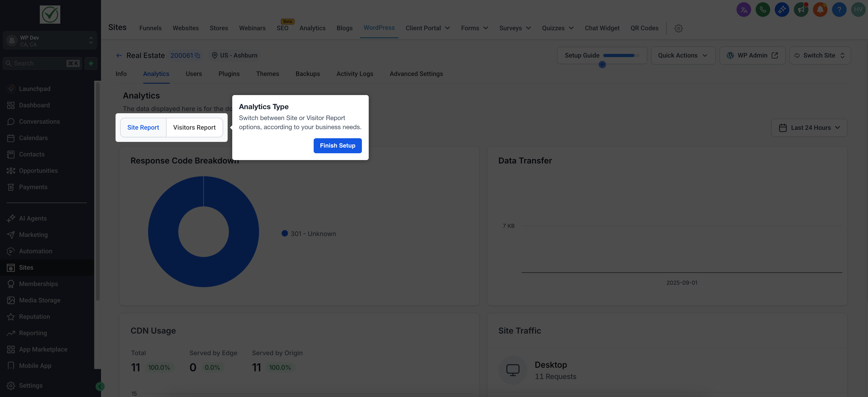Image resolution: width=868 pixels, height=397 pixels.
Task: Switch to Visitors Report option
Action: pos(194,128)
